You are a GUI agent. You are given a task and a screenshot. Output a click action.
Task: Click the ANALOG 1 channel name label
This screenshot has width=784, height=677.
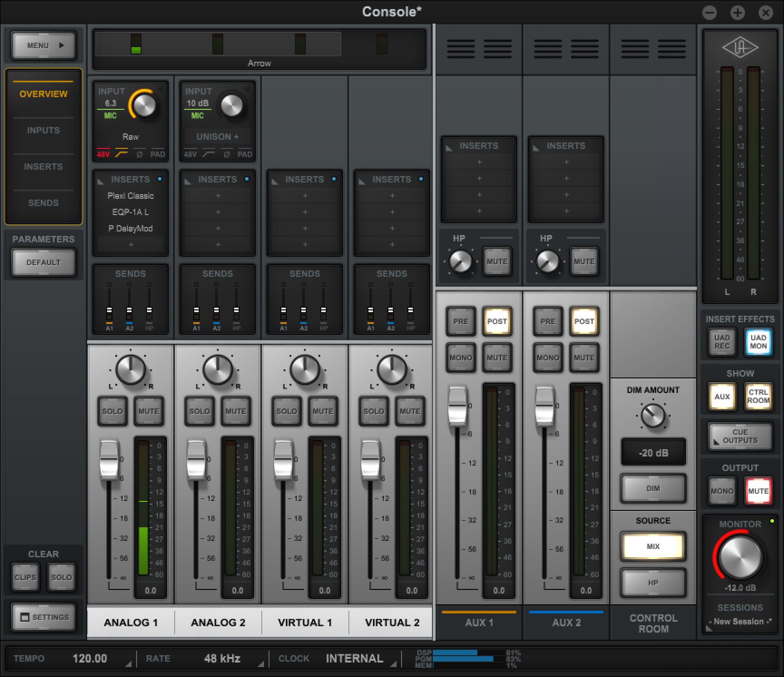pyautogui.click(x=131, y=623)
